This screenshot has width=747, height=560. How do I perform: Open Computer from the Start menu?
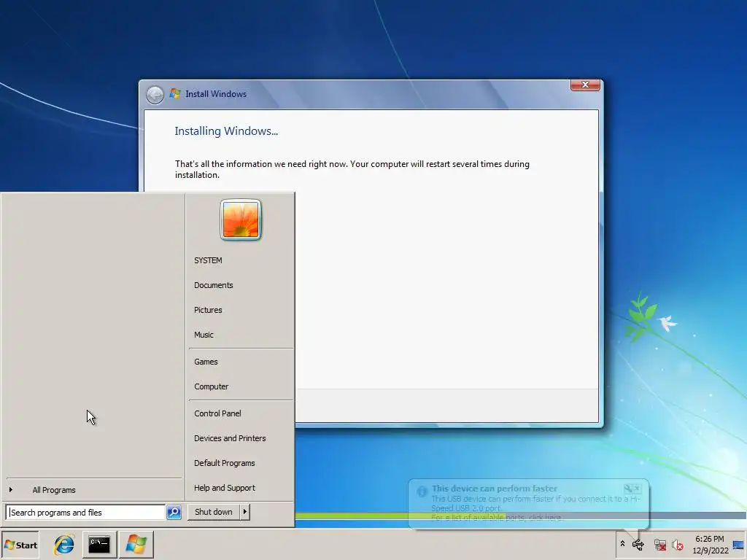coord(211,386)
